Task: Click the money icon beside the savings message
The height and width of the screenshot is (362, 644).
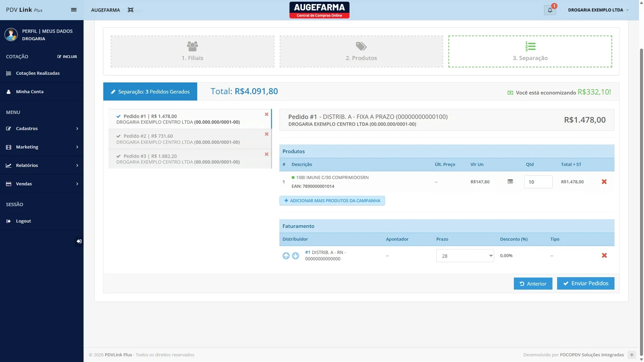Action: 510,93
